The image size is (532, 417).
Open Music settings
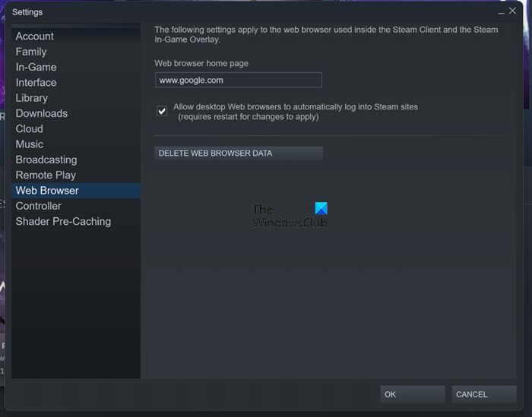pyautogui.click(x=30, y=144)
